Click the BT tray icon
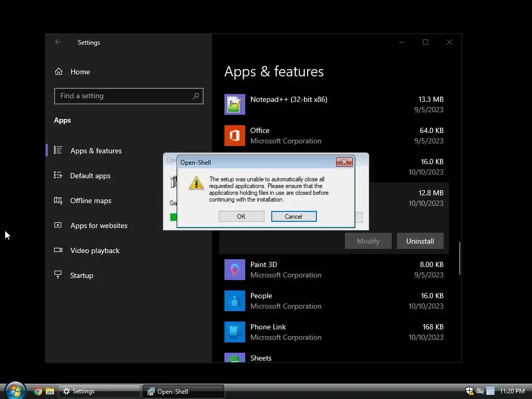The image size is (532, 399). (490, 391)
